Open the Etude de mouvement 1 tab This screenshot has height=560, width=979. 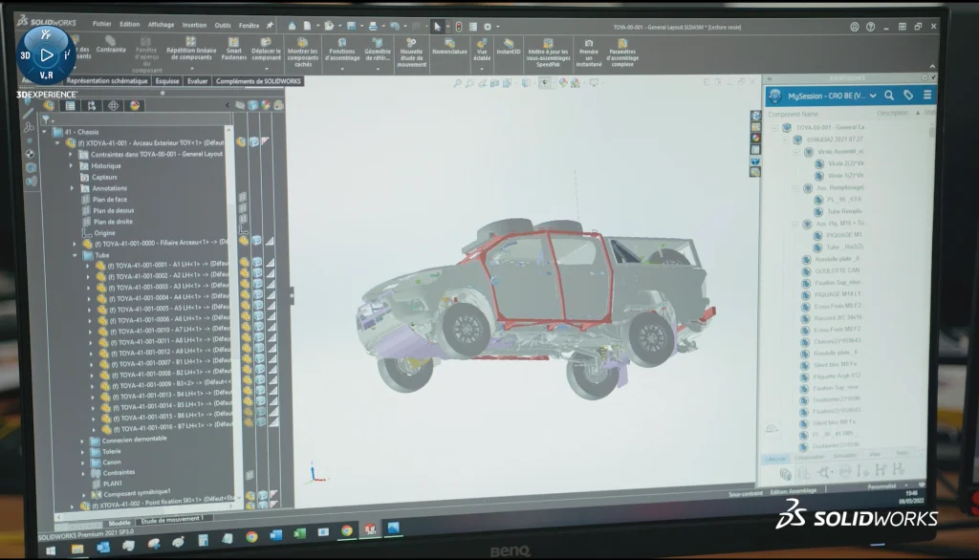pos(173,521)
